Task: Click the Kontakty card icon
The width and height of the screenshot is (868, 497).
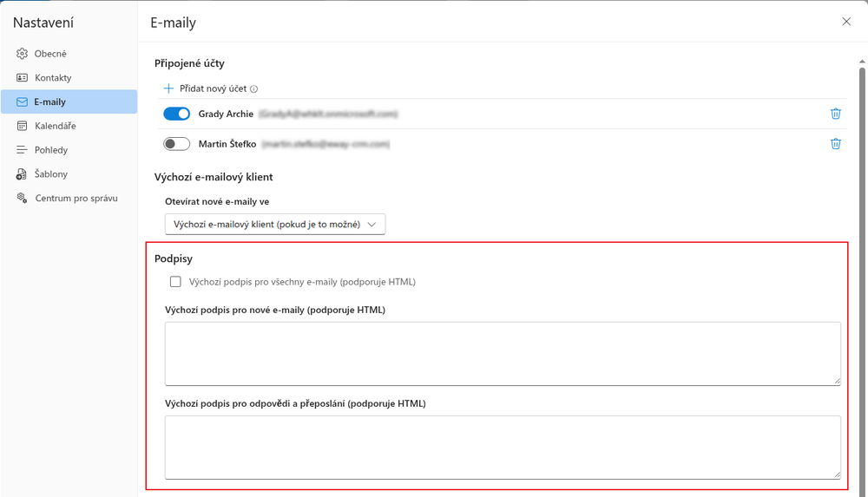Action: [22, 77]
